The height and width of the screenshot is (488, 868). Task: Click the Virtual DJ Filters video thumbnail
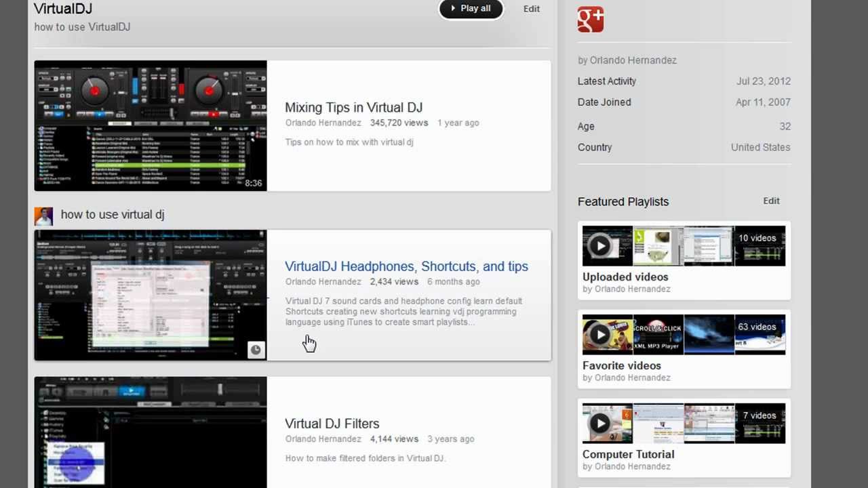tap(151, 432)
